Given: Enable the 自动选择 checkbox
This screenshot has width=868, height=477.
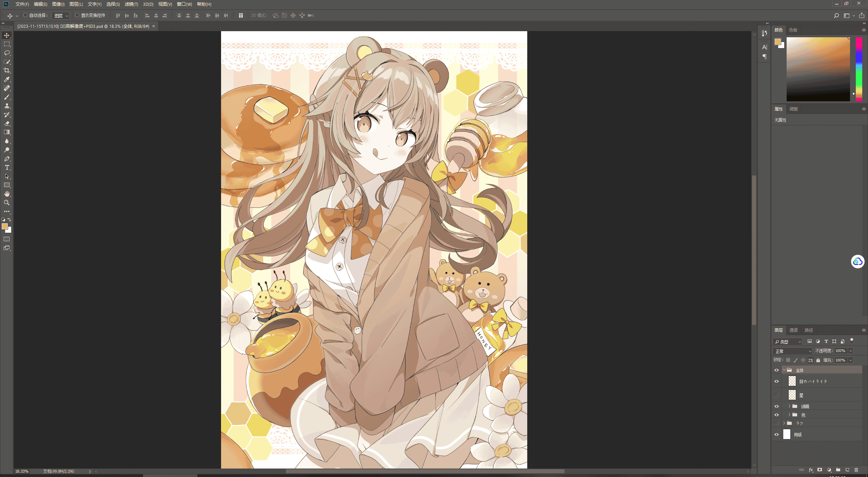Looking at the screenshot, I should point(25,15).
